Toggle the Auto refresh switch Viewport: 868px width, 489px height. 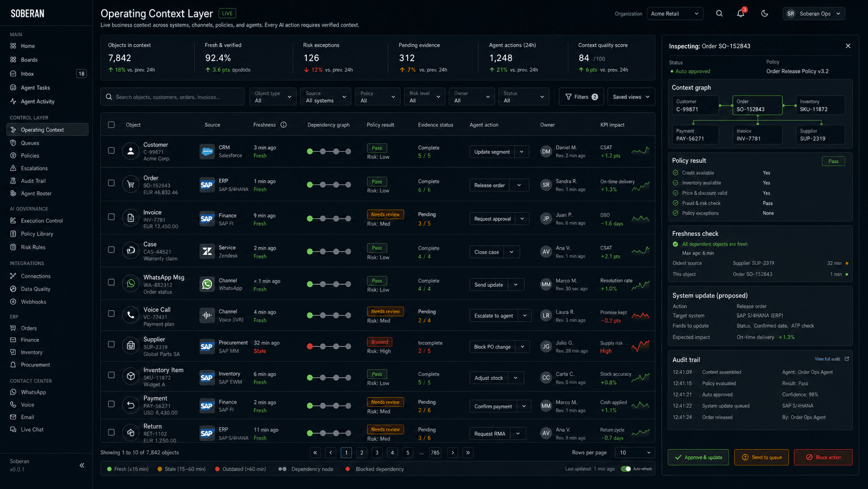(626, 469)
